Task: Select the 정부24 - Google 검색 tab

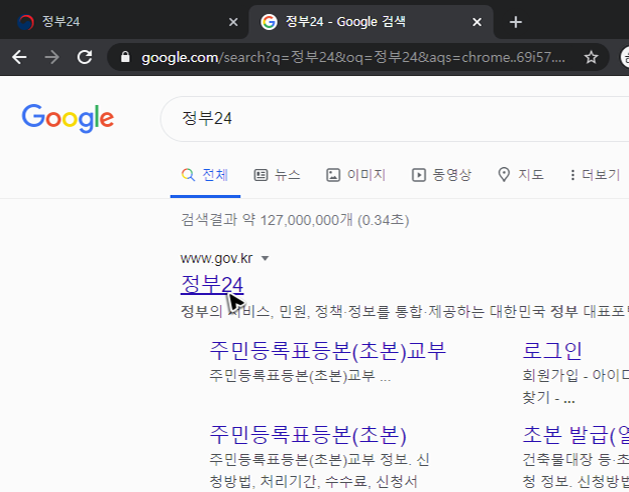Action: tap(371, 22)
